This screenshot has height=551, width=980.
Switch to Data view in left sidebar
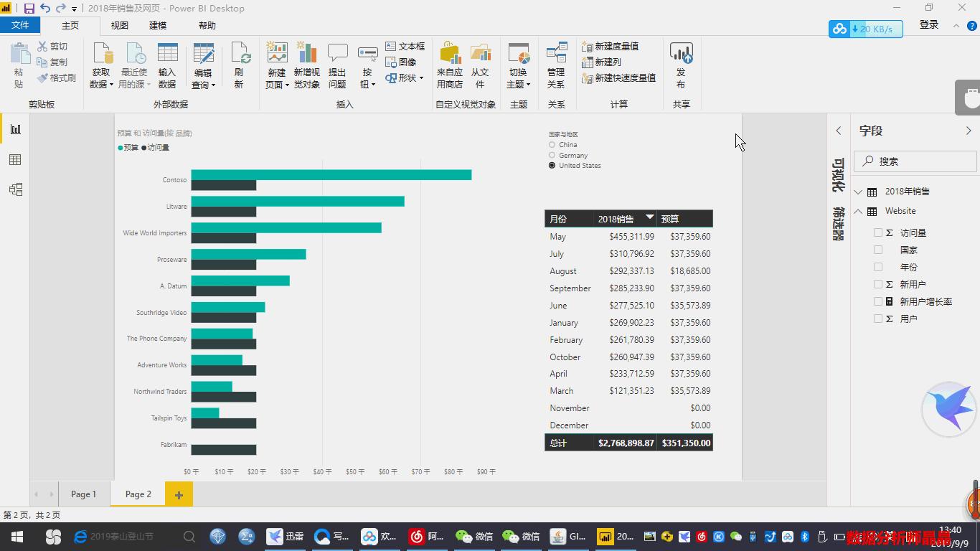pos(15,159)
